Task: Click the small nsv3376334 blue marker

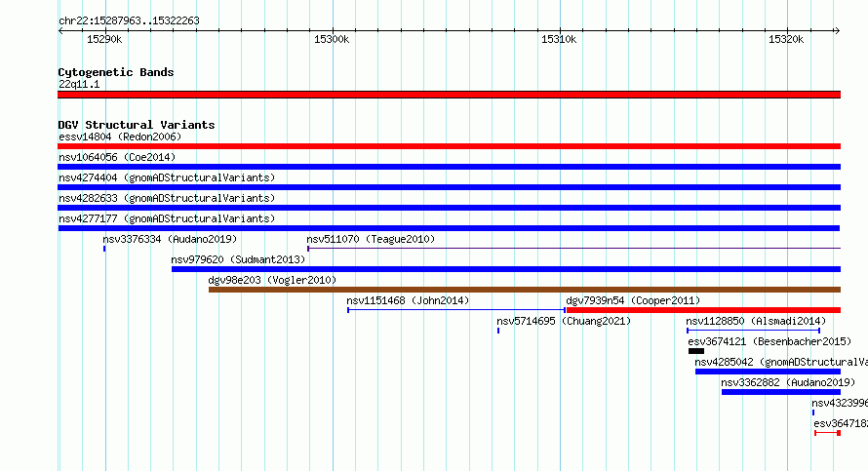Action: tap(104, 249)
